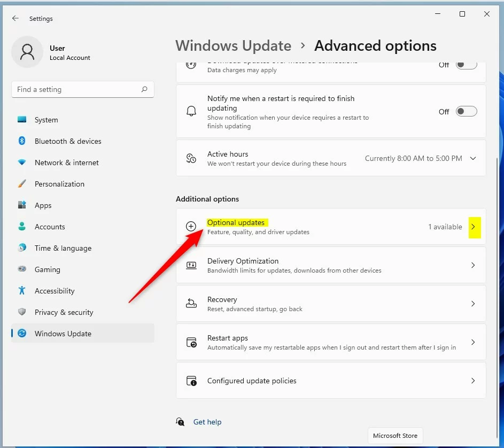Click the back arrow in Settings header
The width and height of the screenshot is (504, 448).
click(15, 19)
